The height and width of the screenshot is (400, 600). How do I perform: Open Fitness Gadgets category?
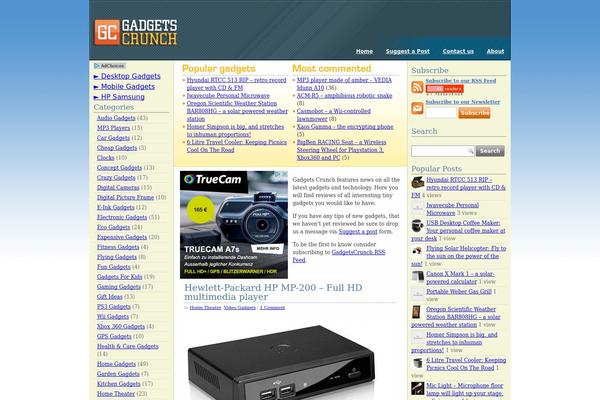(x=118, y=247)
